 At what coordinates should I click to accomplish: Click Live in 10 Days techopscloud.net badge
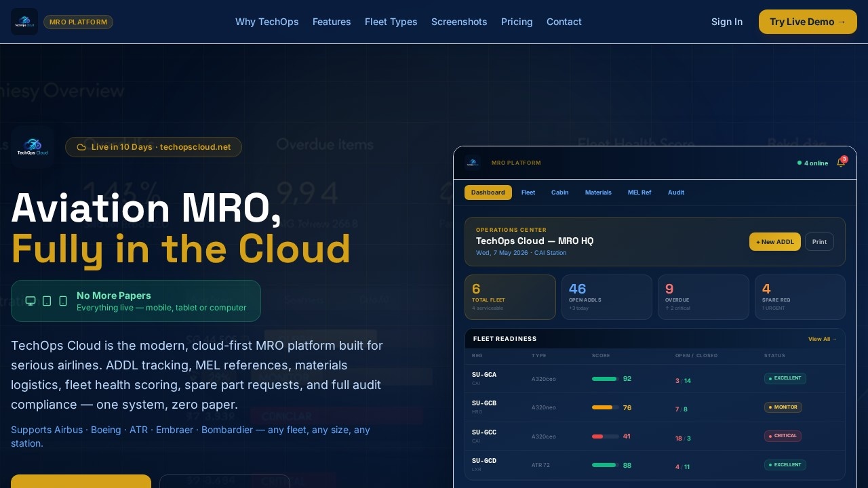coord(153,147)
